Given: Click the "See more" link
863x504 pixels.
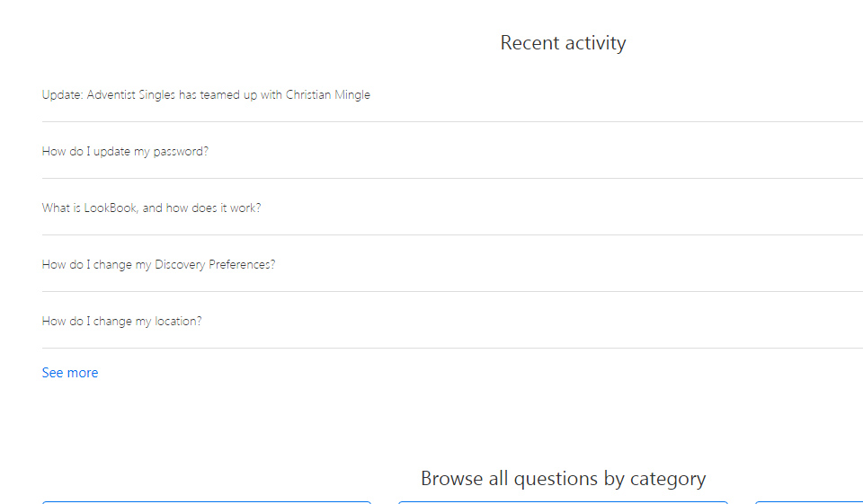Looking at the screenshot, I should coord(70,373).
